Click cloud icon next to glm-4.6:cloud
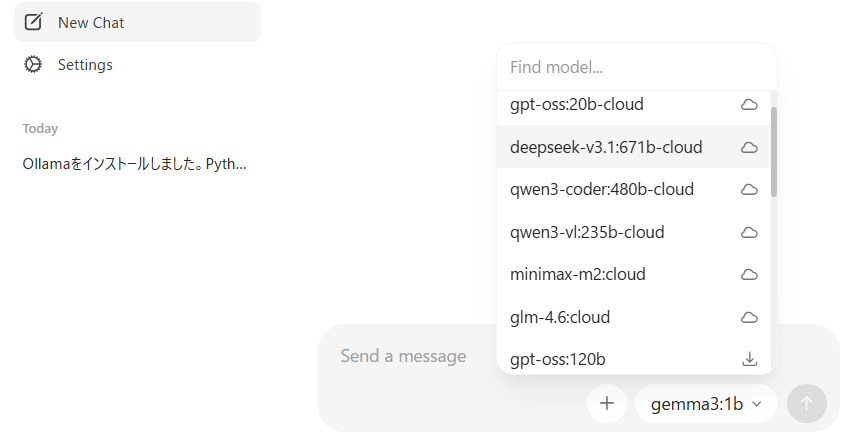 click(749, 317)
